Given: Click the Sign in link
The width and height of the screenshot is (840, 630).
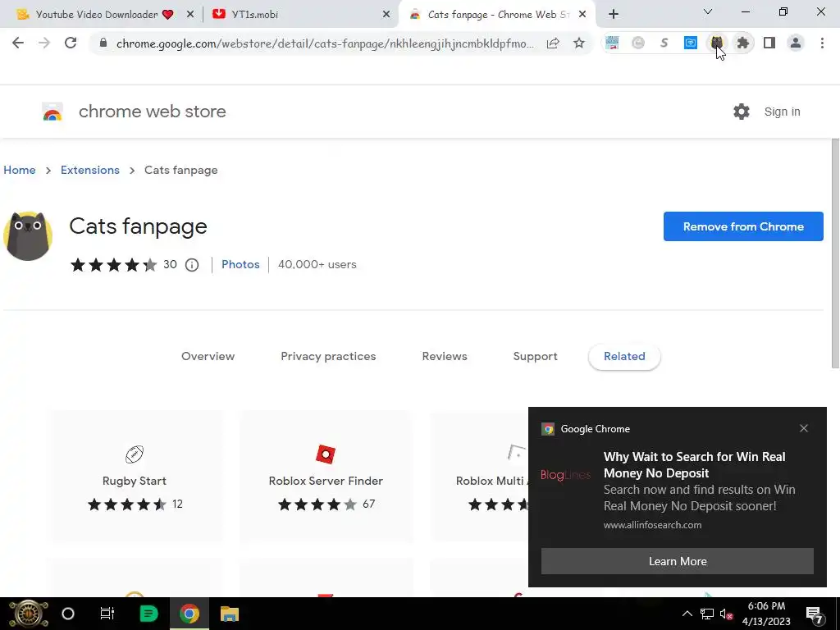Looking at the screenshot, I should [782, 112].
